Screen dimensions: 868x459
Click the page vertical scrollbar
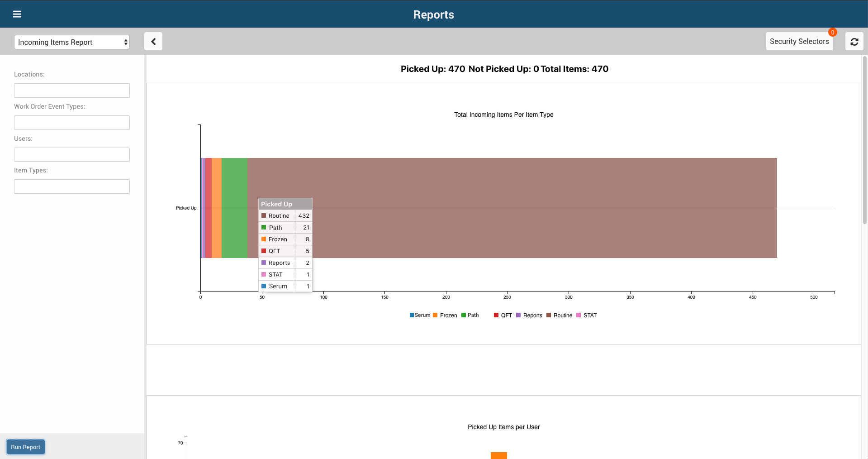[x=865, y=140]
